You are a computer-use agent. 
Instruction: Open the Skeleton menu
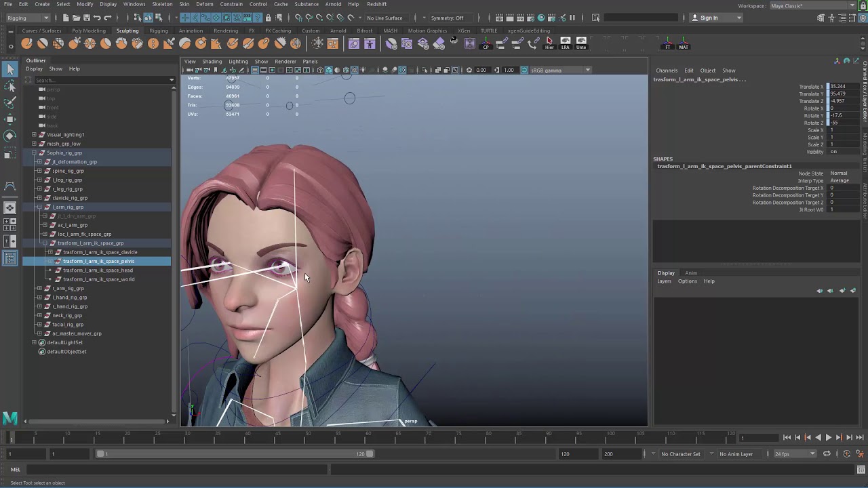(162, 4)
